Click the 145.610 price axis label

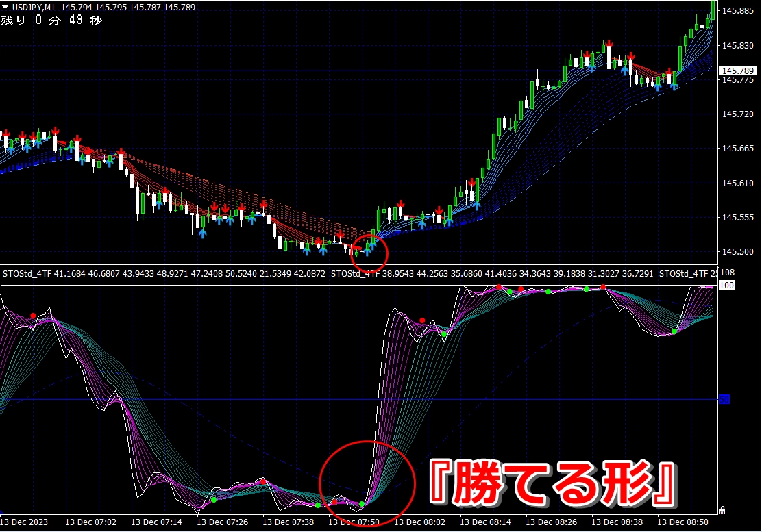pyautogui.click(x=738, y=183)
